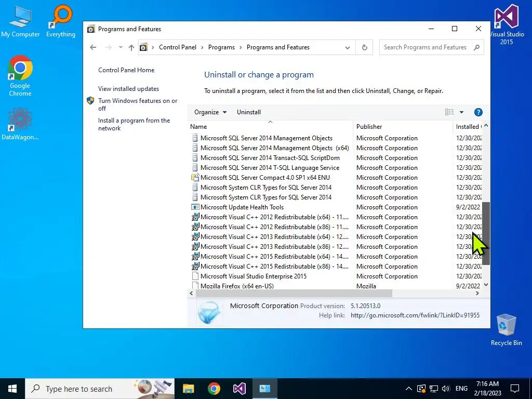Open DataWagon desktop shortcut

point(20,124)
